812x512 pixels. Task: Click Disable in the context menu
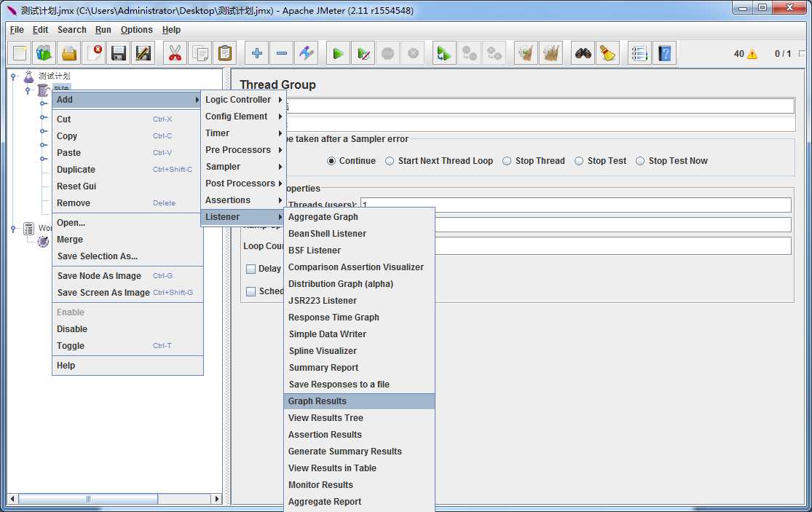[x=127, y=329]
